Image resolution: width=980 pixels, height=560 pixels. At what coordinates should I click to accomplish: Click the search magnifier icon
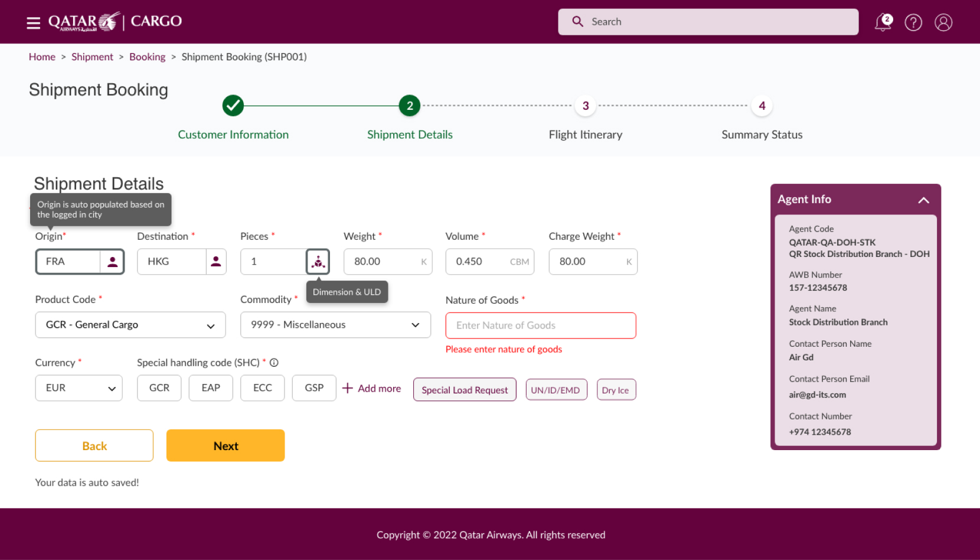pyautogui.click(x=577, y=22)
